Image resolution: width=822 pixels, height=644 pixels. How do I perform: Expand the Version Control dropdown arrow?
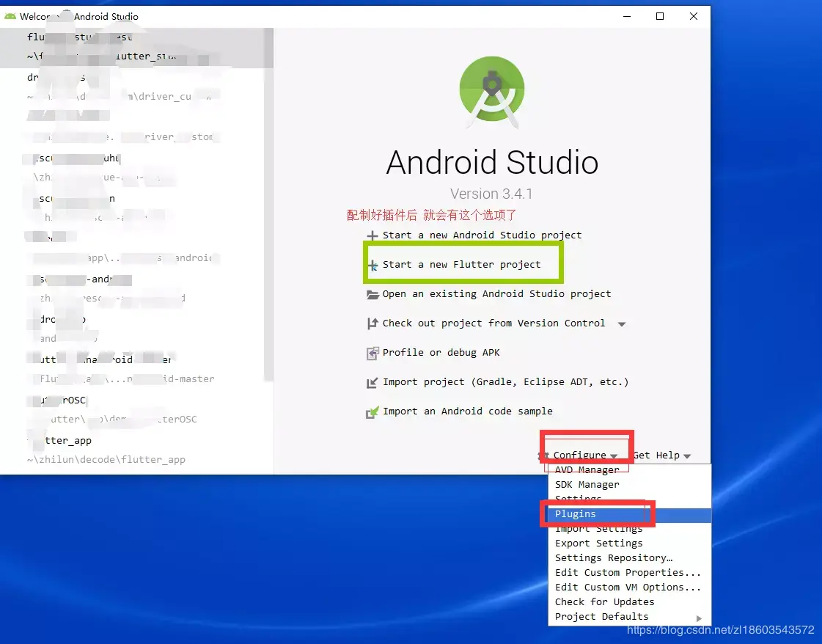(622, 324)
